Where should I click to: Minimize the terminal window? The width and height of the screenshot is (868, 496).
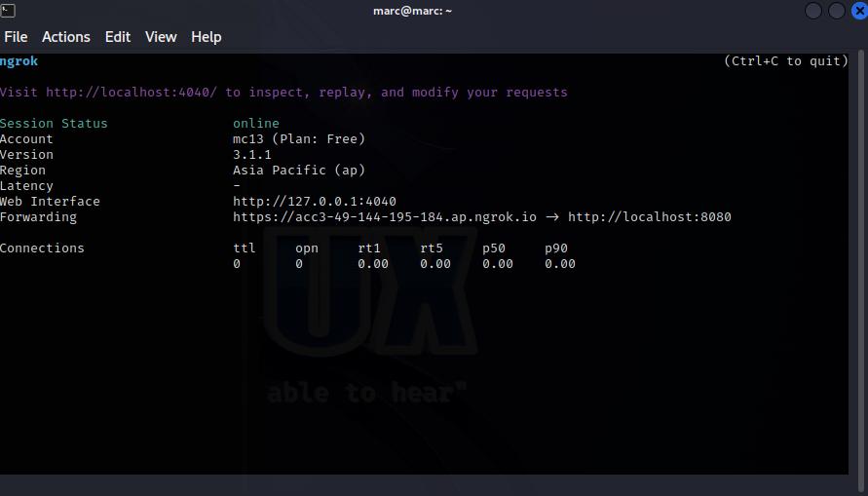(813, 11)
